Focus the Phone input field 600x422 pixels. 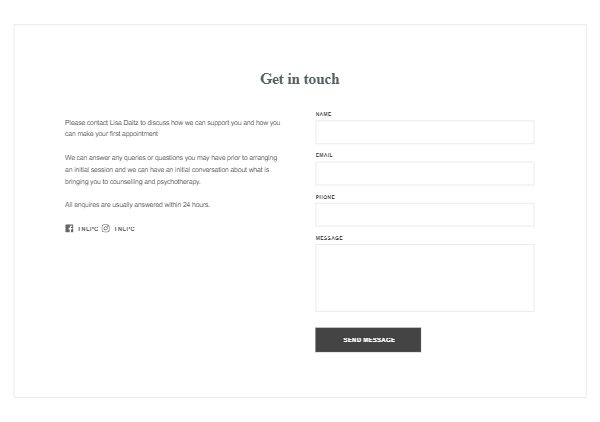click(425, 215)
